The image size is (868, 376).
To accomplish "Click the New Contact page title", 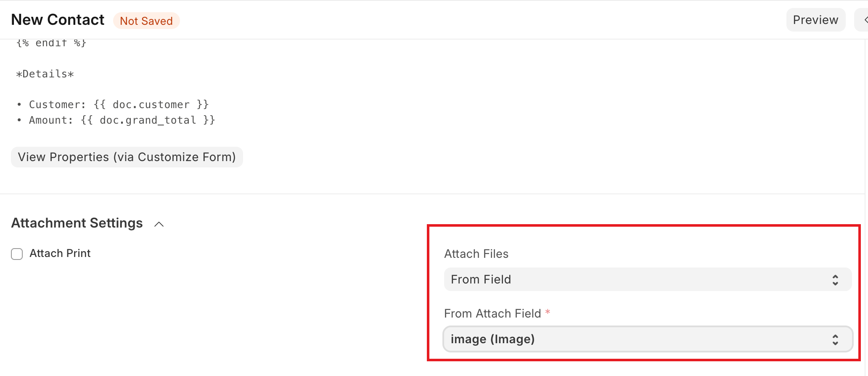I will [58, 20].
